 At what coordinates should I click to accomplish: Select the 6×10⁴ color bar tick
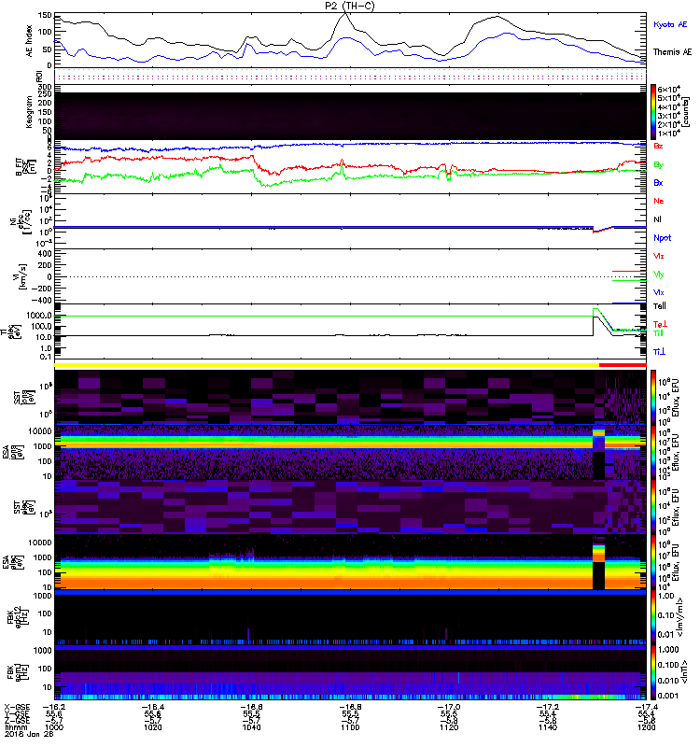tap(669, 89)
